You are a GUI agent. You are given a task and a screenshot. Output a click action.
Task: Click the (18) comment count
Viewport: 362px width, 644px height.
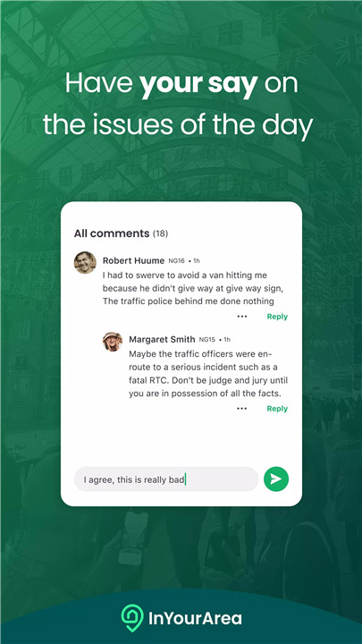tap(161, 233)
